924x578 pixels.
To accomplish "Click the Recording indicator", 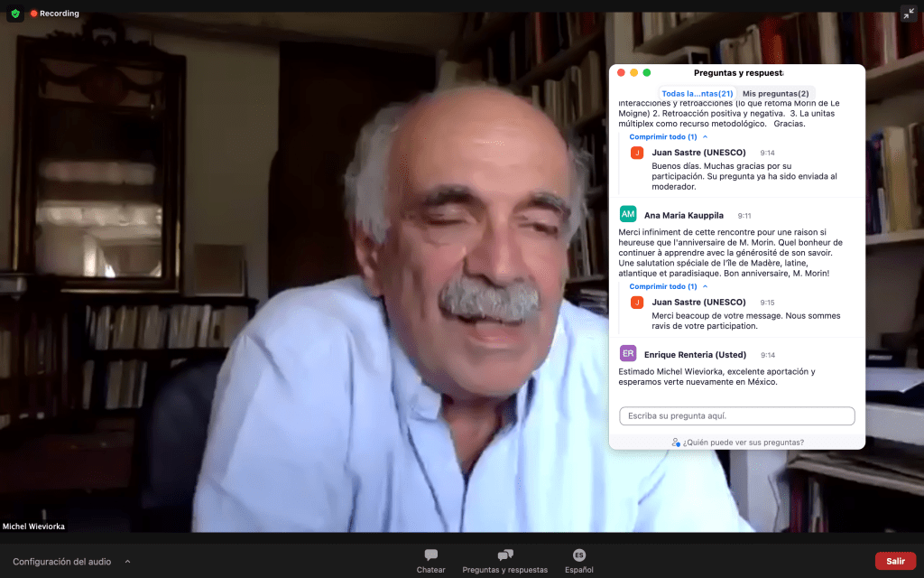I will click(x=55, y=14).
